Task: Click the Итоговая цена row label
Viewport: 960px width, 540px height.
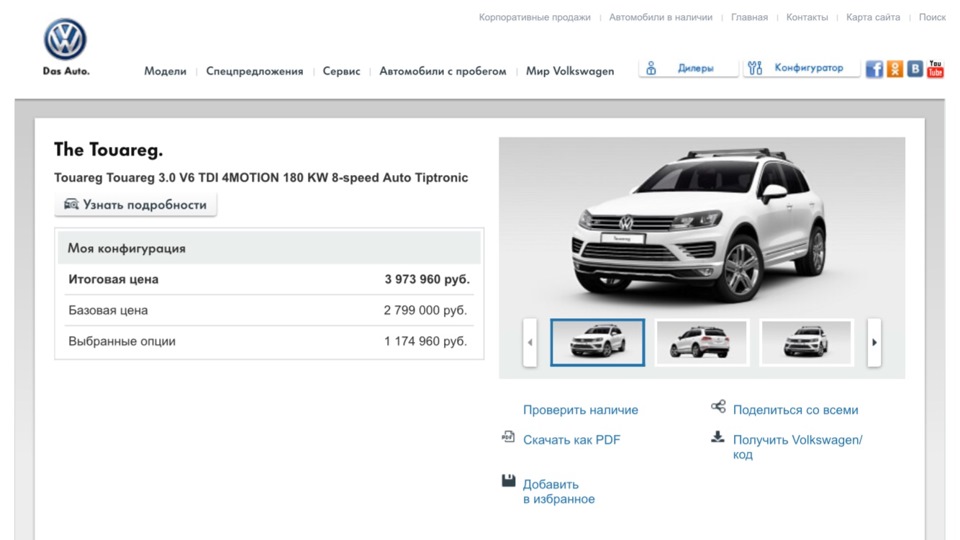Action: pyautogui.click(x=113, y=279)
